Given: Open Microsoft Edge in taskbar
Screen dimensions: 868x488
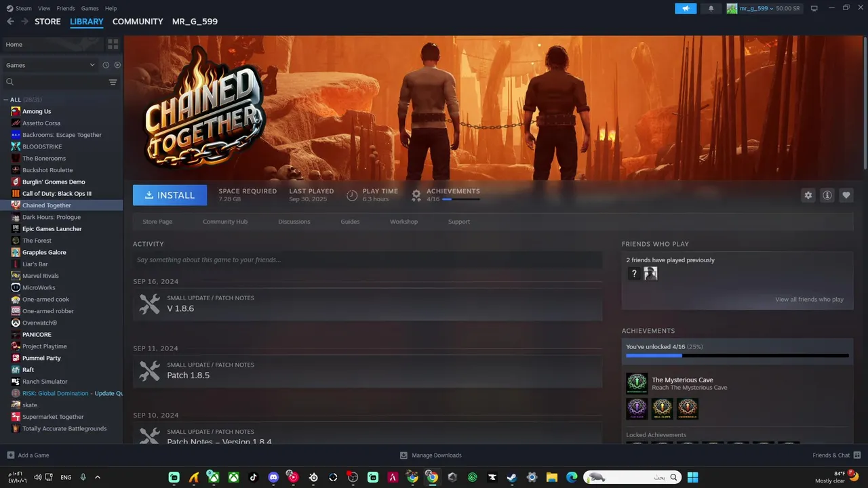Looking at the screenshot, I should click(571, 477).
